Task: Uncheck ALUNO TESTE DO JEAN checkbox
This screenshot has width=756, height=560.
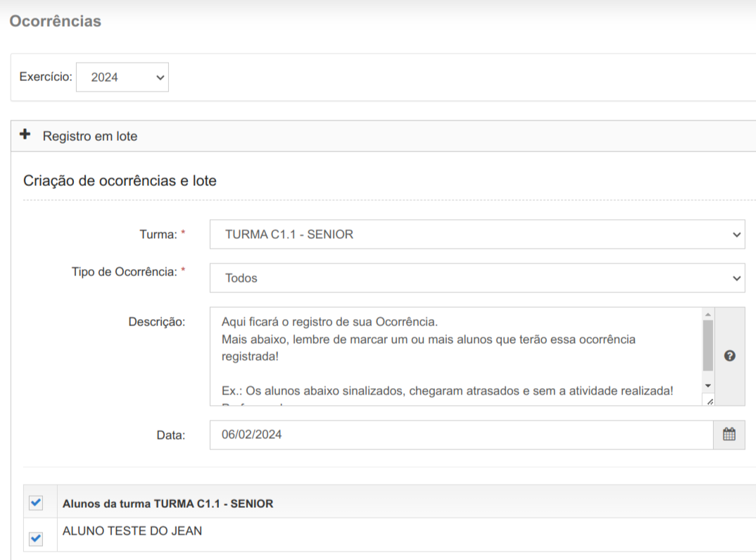Action: pos(36,539)
